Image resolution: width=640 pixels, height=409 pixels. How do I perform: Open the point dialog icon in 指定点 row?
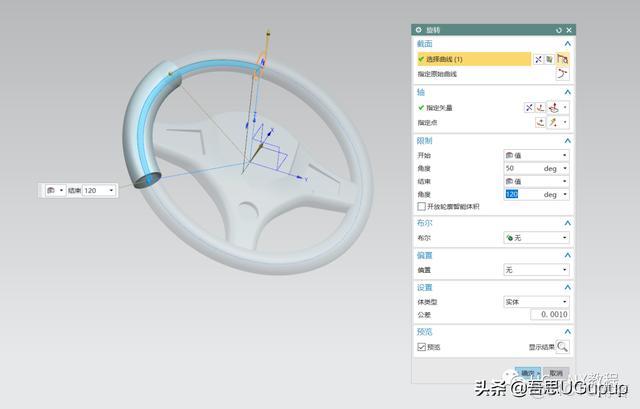tap(540, 122)
